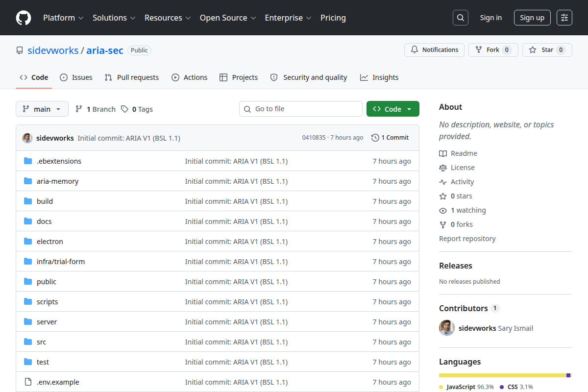Expand the main branch dropdown

pos(42,109)
